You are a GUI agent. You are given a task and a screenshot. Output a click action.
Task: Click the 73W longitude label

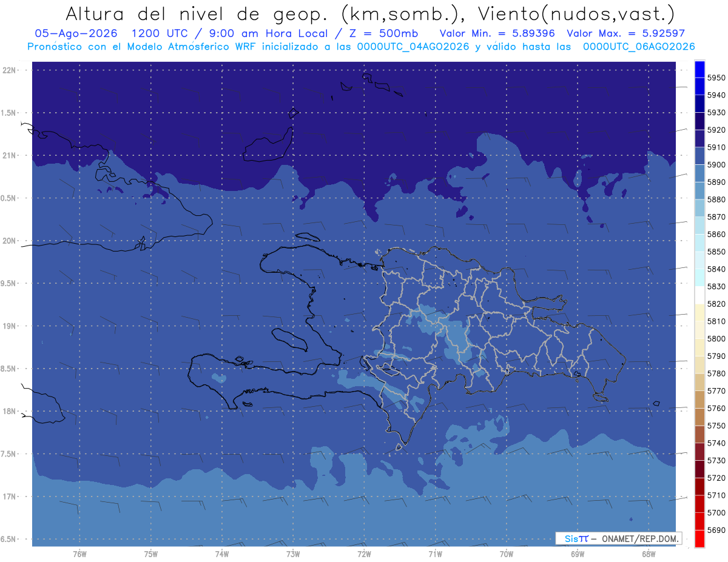tap(293, 554)
